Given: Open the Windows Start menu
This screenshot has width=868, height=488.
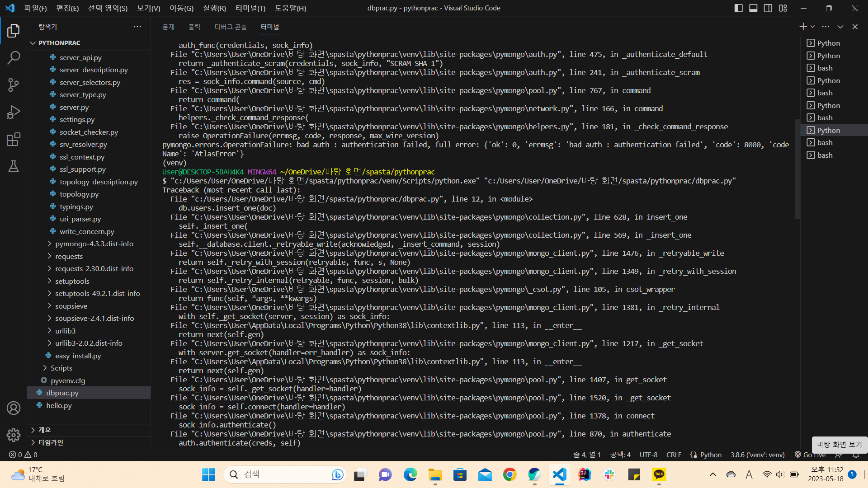Looking at the screenshot, I should point(208,474).
